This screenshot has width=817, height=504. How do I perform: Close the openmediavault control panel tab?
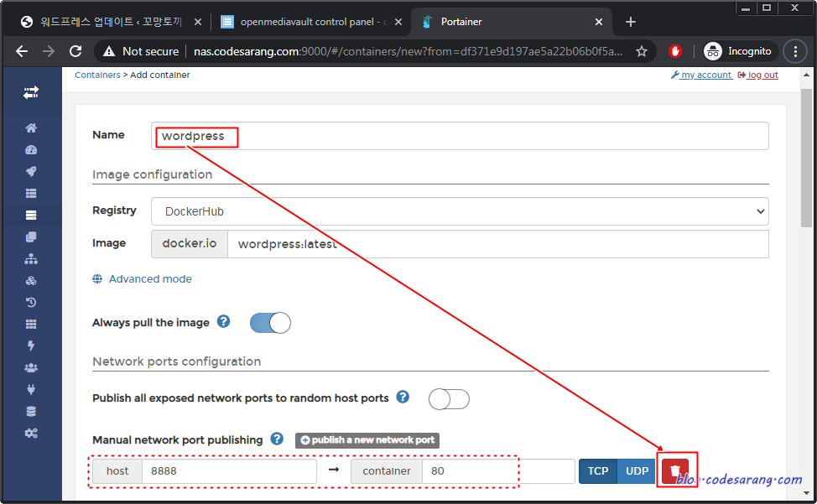pos(398,22)
